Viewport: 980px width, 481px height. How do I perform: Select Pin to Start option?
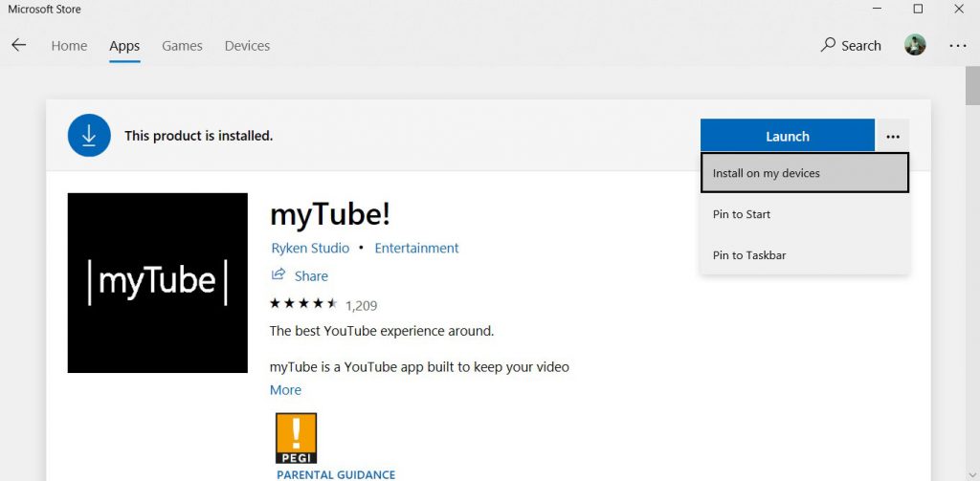click(x=804, y=214)
